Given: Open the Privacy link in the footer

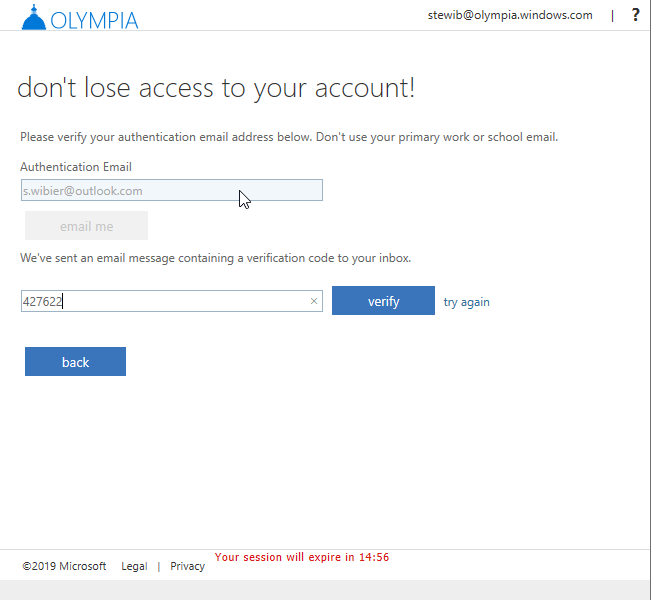Looking at the screenshot, I should coord(187,566).
